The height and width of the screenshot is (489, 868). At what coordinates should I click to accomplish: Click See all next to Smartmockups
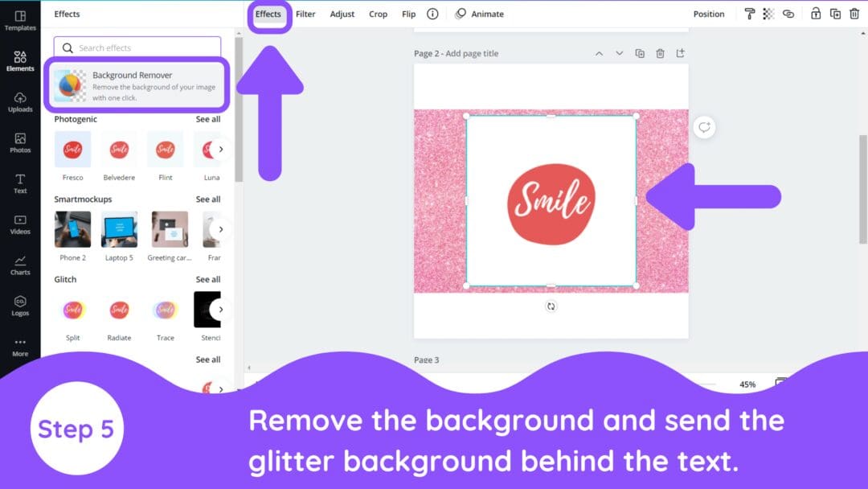[207, 199]
